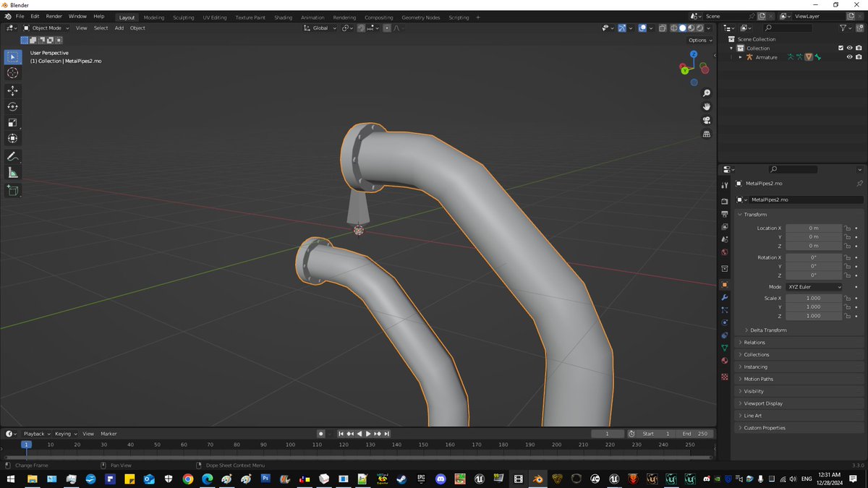
Task: Toggle Scale X lock
Action: coord(847,298)
